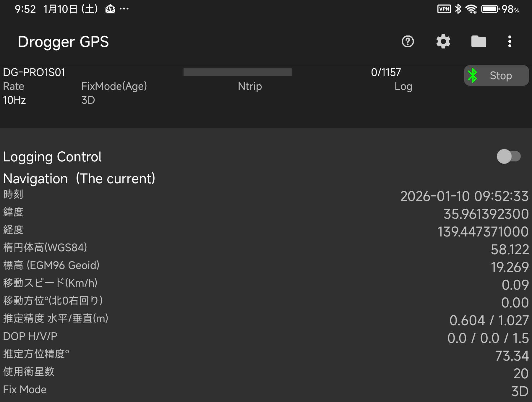The height and width of the screenshot is (402, 532).
Task: Open the log files folder icon
Action: coord(479,42)
